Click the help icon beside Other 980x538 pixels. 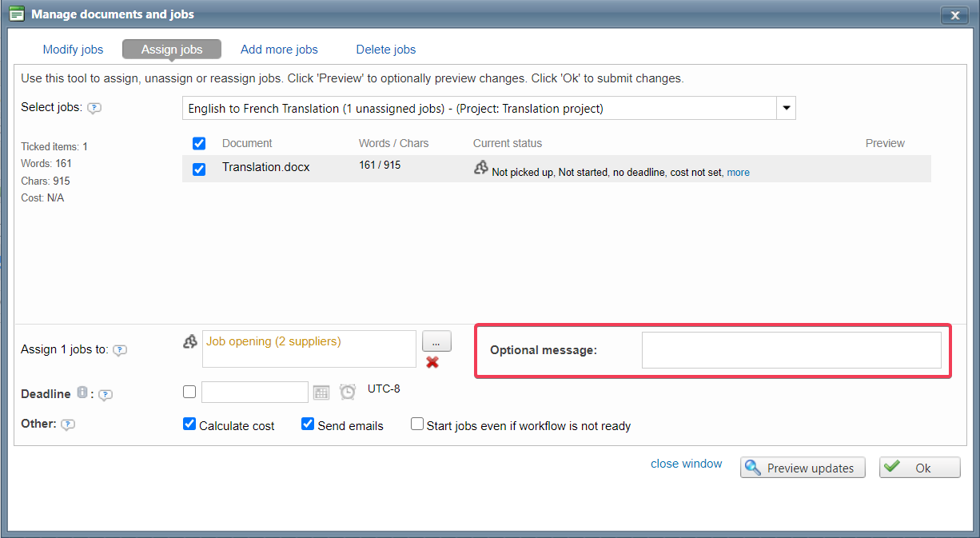pos(68,425)
